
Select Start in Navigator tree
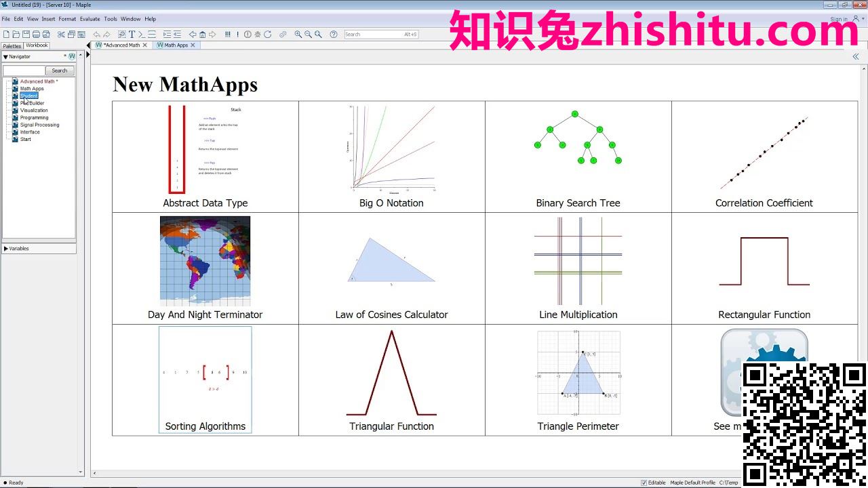(x=25, y=140)
